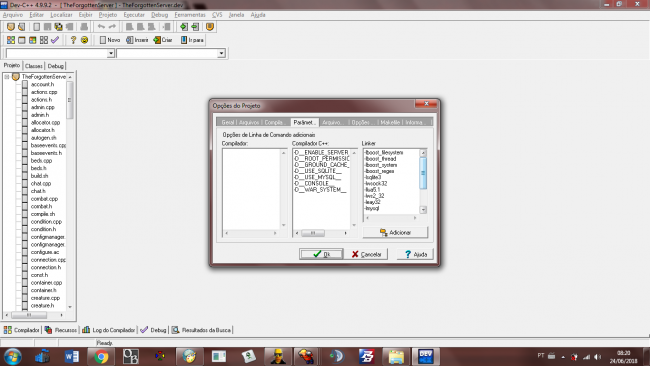
Task: Click the Novo toolbar button
Action: click(x=110, y=40)
